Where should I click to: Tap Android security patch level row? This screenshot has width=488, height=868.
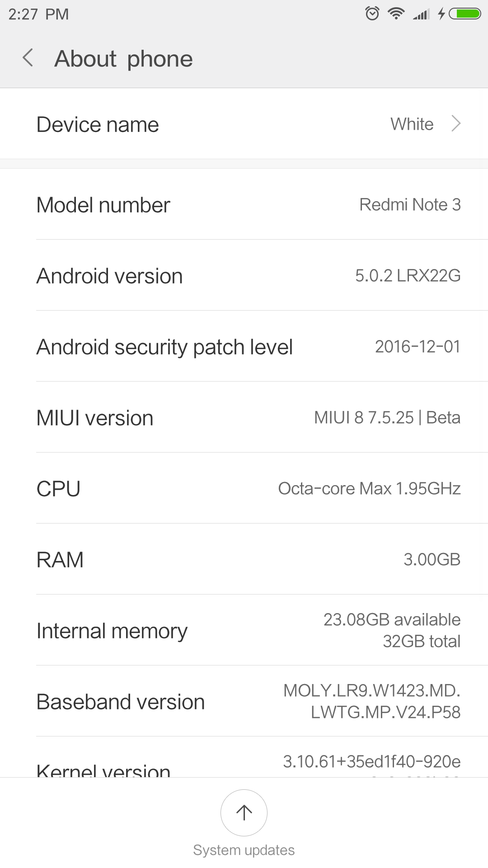click(244, 347)
